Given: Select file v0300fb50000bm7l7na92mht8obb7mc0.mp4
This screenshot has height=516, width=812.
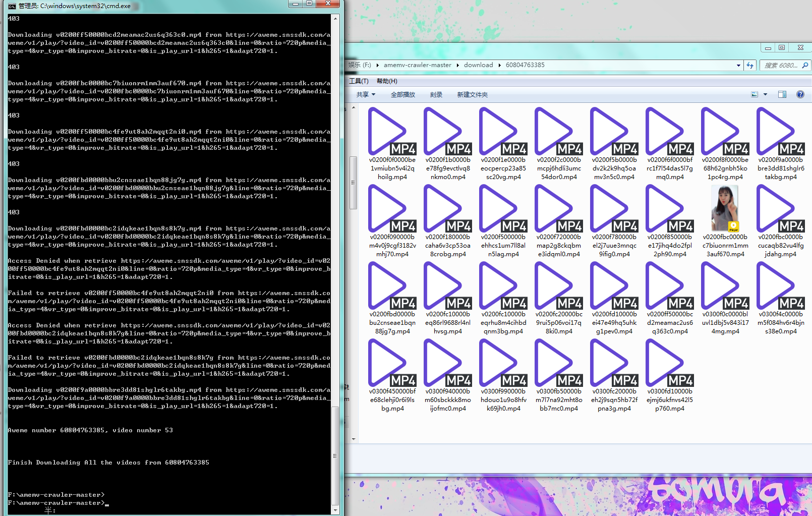Looking at the screenshot, I should click(x=559, y=375).
